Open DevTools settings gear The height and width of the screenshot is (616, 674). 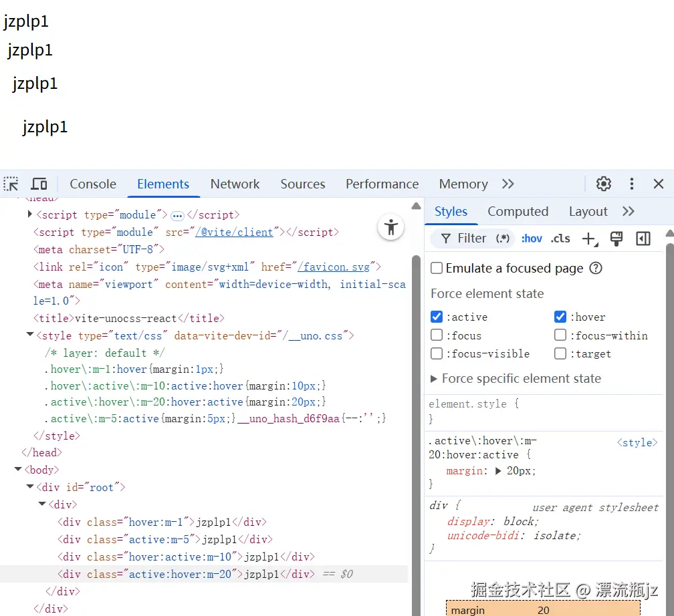(x=604, y=184)
